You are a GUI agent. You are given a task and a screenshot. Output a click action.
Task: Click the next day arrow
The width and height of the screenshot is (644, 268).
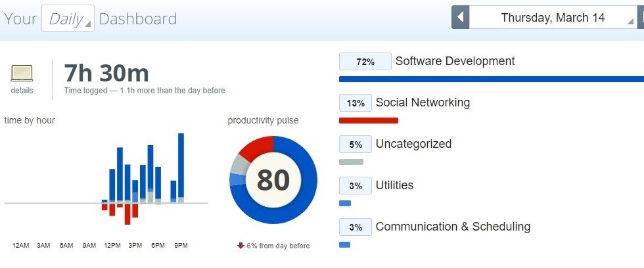pyautogui.click(x=641, y=18)
